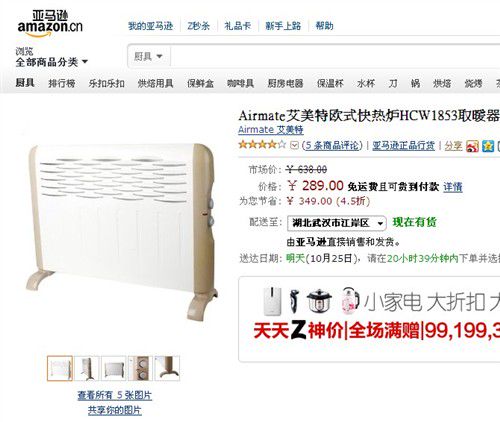This screenshot has width=500, height=422.
Task: Open the 排行榜 navigation tab
Action: click(x=62, y=83)
